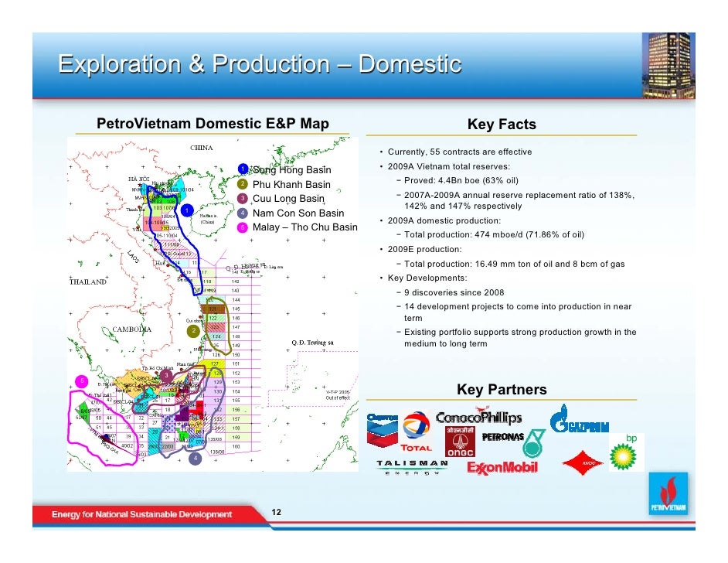
Task: Click the CAMBODIA label on the map
Action: [x=132, y=329]
